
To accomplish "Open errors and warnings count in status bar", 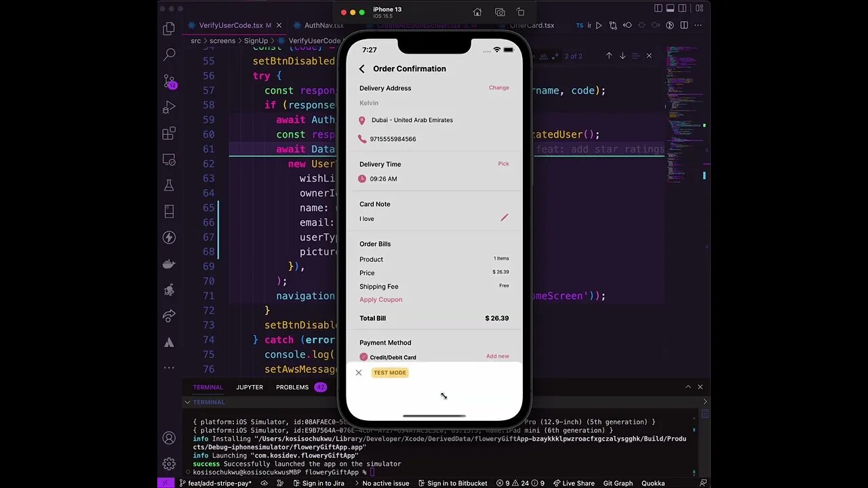I will 521,483.
